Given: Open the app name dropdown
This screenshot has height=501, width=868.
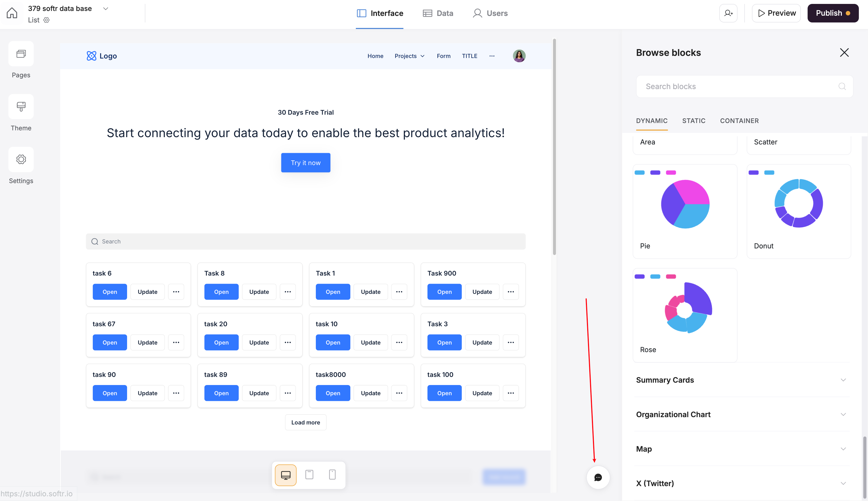Looking at the screenshot, I should click(106, 9).
